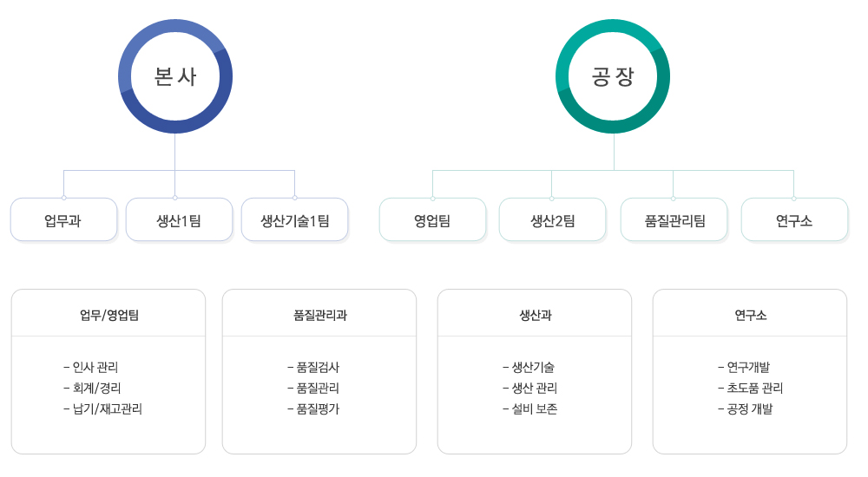Viewport: 868px width, 477px height.
Task: Select the 인사 관리 list item
Action: click(x=95, y=367)
